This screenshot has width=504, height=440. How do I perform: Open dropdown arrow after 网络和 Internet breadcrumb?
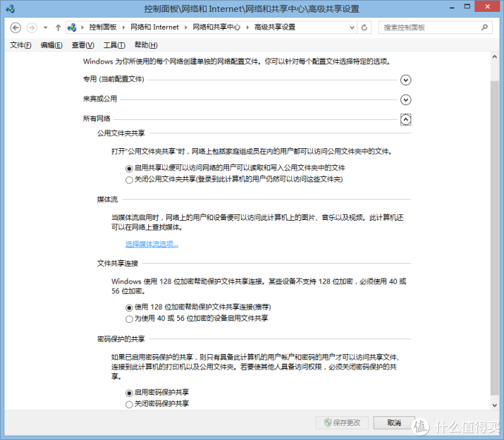186,27
